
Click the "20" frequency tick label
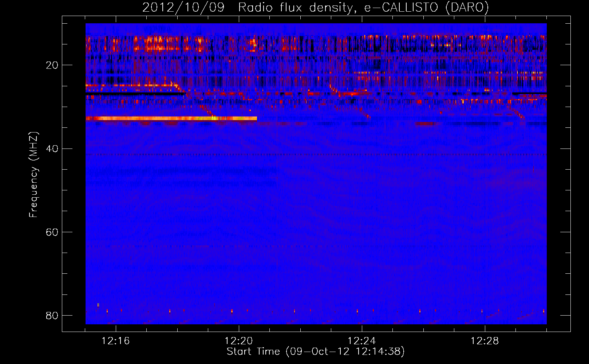(x=52, y=65)
